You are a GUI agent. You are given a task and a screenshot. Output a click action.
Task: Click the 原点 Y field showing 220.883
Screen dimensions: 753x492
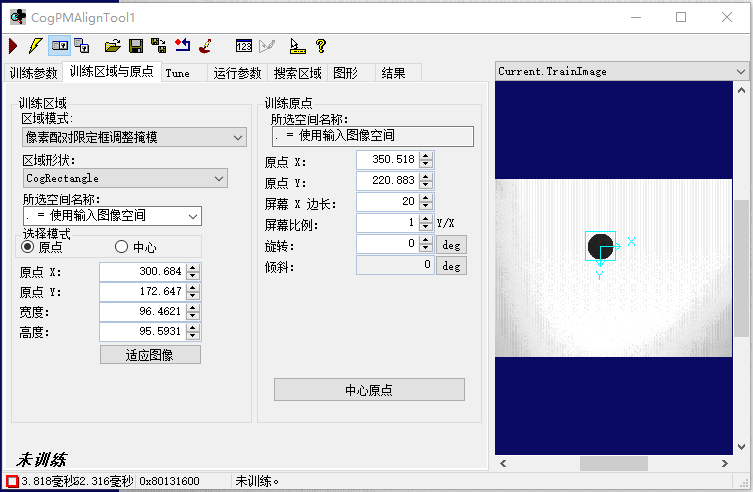[388, 180]
